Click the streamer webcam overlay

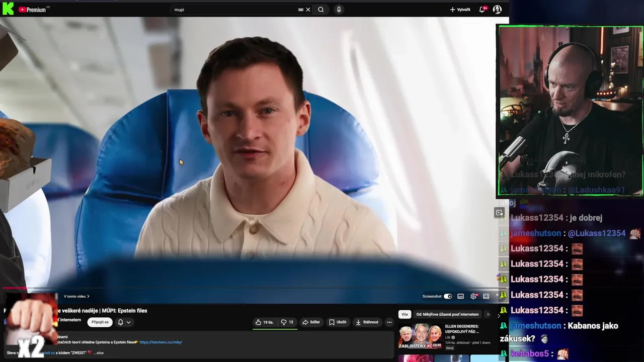pyautogui.click(x=571, y=111)
